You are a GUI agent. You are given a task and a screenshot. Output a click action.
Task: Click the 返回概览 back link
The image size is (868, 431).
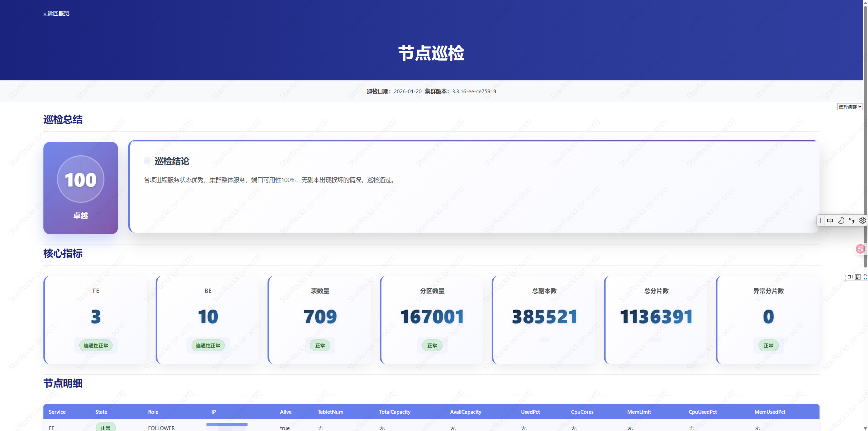56,13
